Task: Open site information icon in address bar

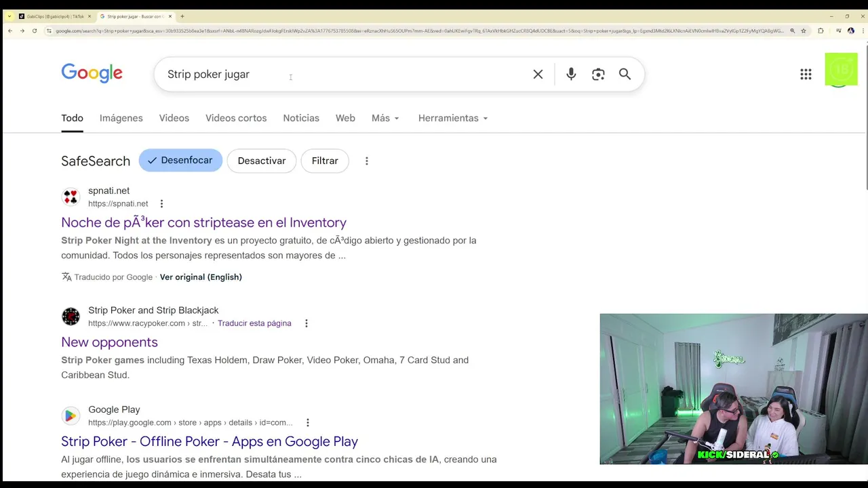Action: point(49,30)
